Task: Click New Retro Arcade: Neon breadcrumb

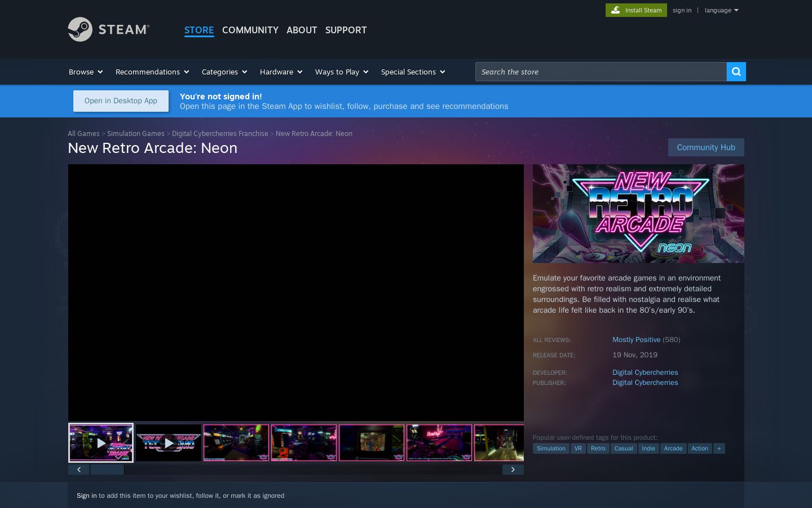Action: click(314, 134)
